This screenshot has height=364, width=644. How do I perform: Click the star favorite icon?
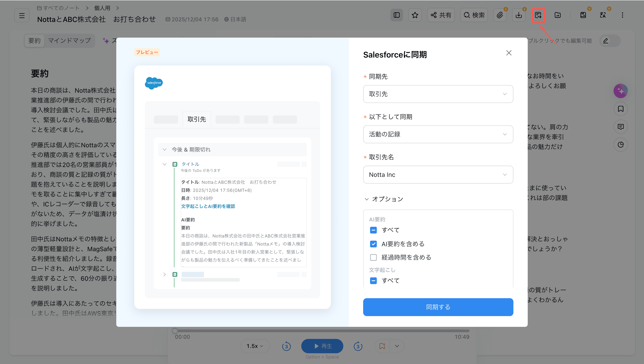415,15
